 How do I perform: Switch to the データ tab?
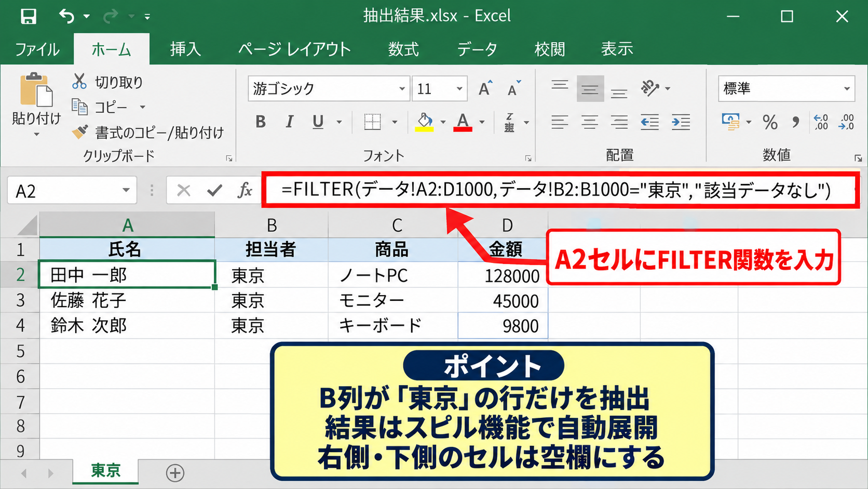coord(477,49)
